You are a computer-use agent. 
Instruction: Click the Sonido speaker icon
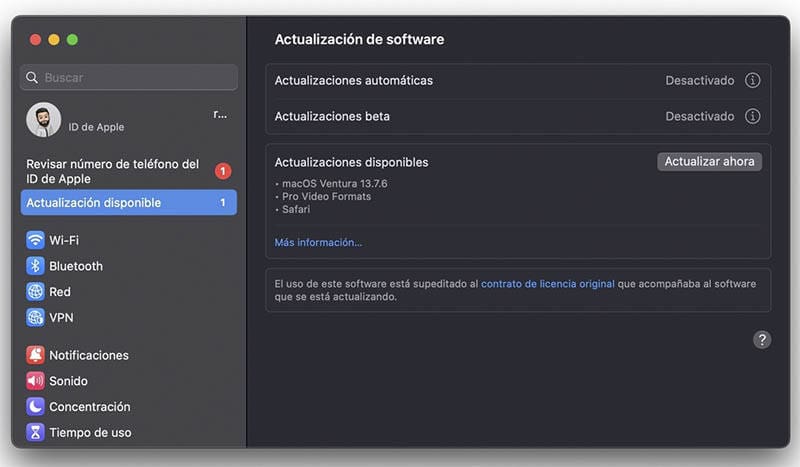tap(36, 381)
